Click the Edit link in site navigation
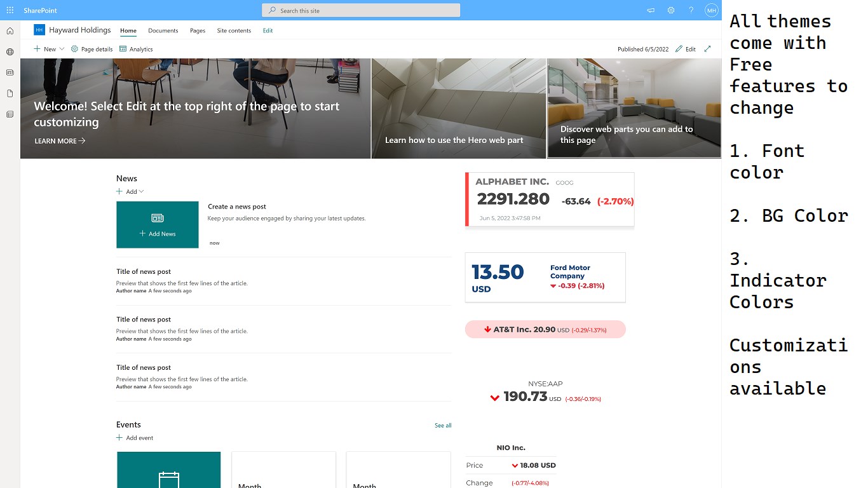 point(268,30)
